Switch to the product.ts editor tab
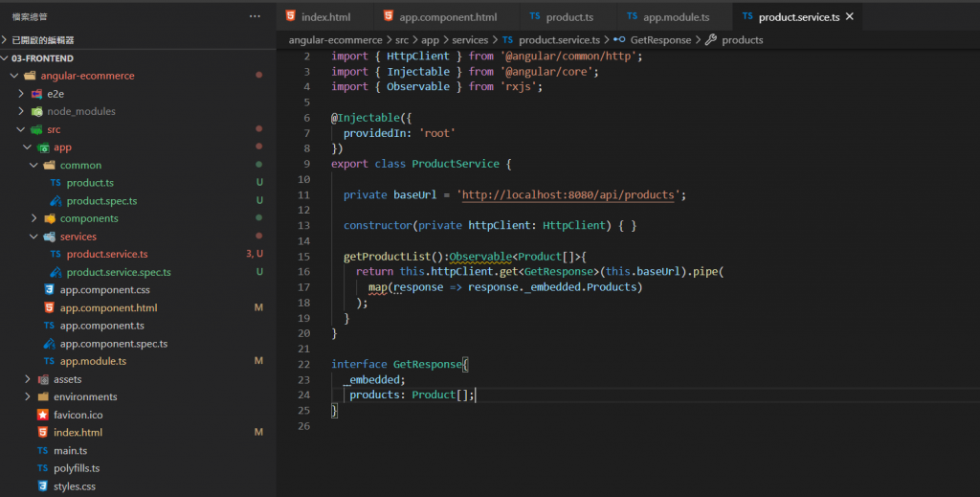The image size is (980, 497). pos(569,17)
